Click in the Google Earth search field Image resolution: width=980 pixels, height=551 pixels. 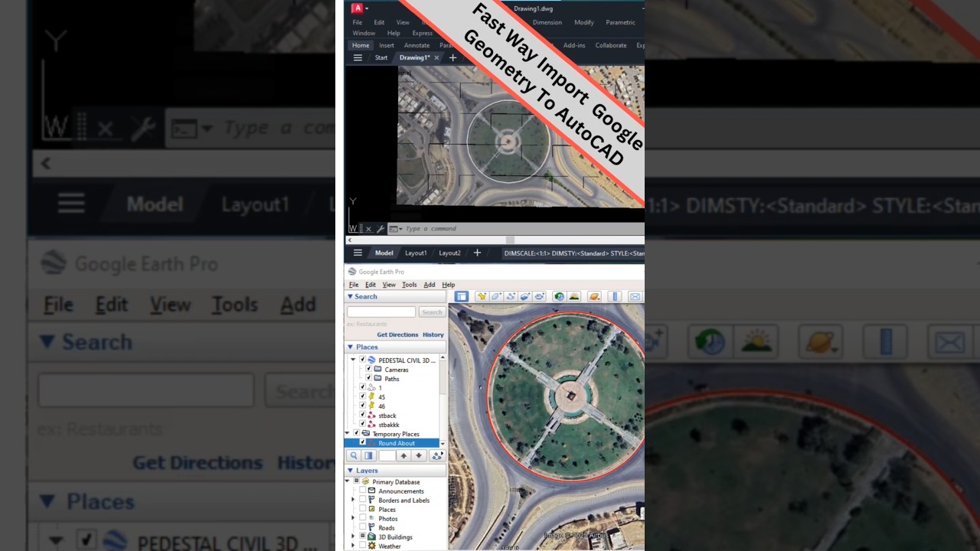381,311
